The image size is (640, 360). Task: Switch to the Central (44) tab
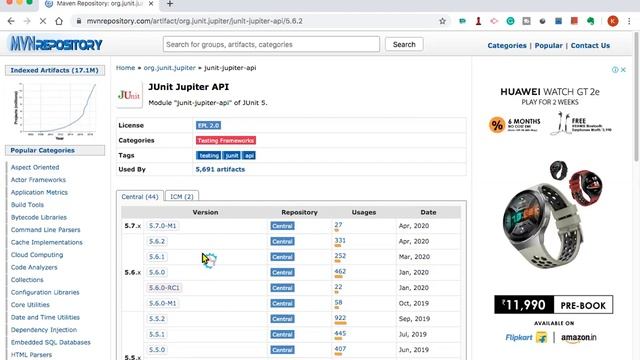[x=140, y=196]
